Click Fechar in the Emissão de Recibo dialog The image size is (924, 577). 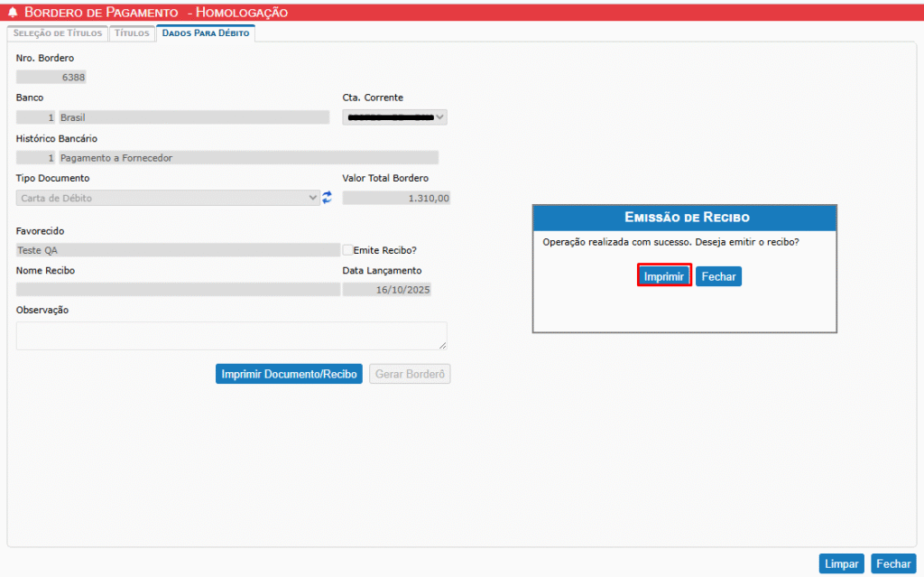(718, 276)
